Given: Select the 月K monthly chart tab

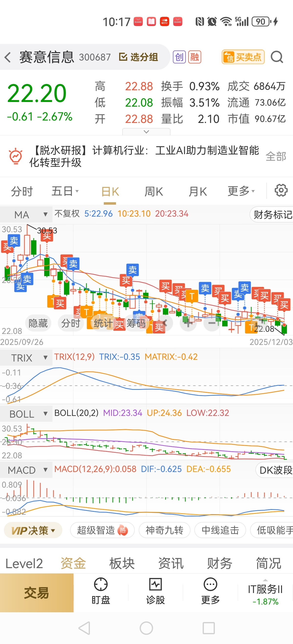Looking at the screenshot, I should [x=198, y=191].
